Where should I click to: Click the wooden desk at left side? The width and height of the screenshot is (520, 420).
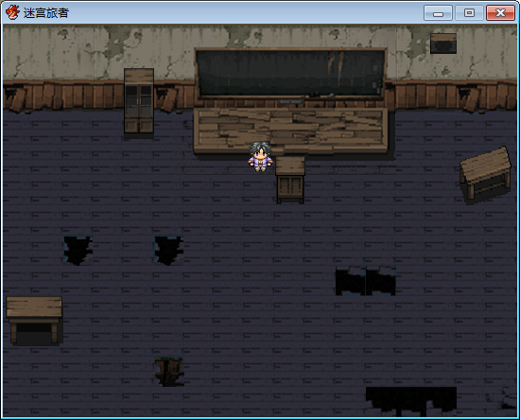tap(34, 321)
